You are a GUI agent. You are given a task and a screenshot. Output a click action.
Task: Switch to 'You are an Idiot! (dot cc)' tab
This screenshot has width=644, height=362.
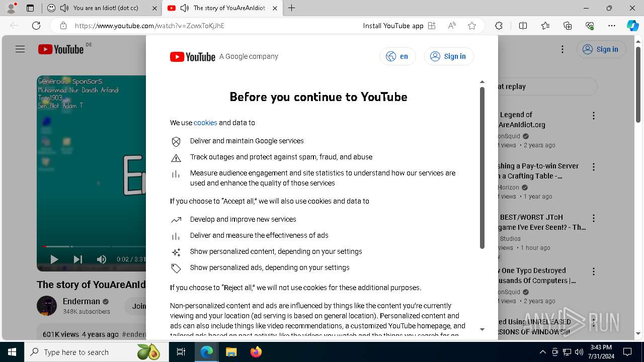pyautogui.click(x=106, y=8)
